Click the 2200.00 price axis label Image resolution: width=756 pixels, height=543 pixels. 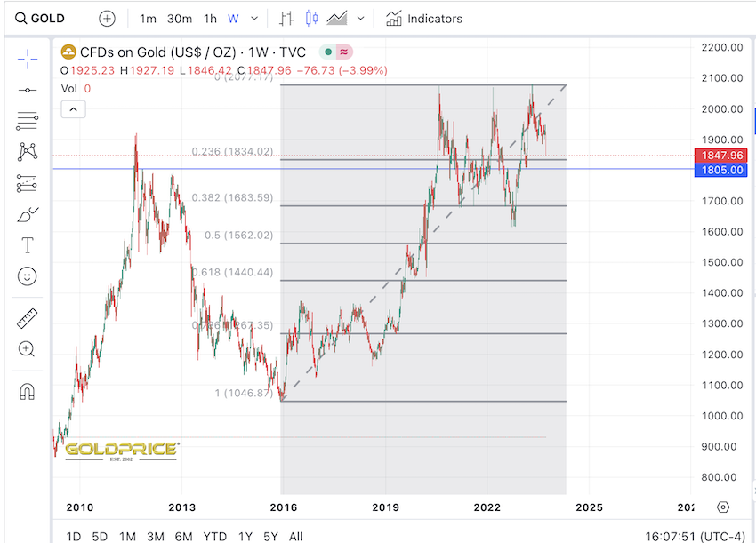(722, 47)
